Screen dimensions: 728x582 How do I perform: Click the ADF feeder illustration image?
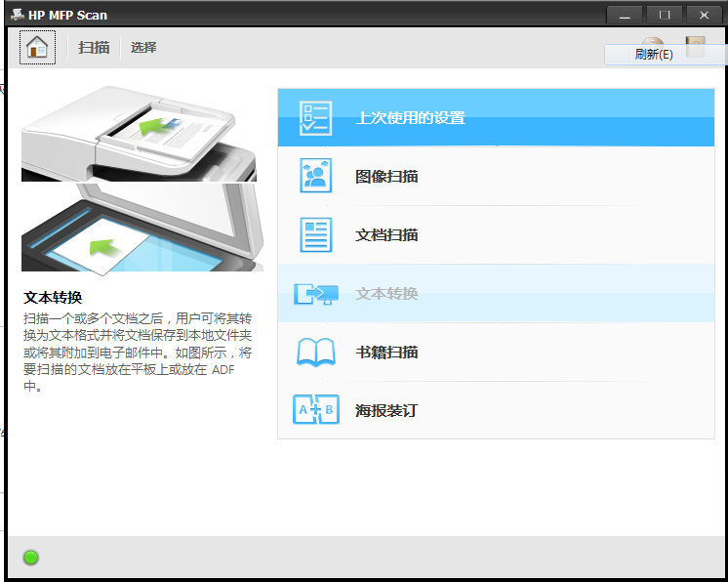(x=139, y=133)
